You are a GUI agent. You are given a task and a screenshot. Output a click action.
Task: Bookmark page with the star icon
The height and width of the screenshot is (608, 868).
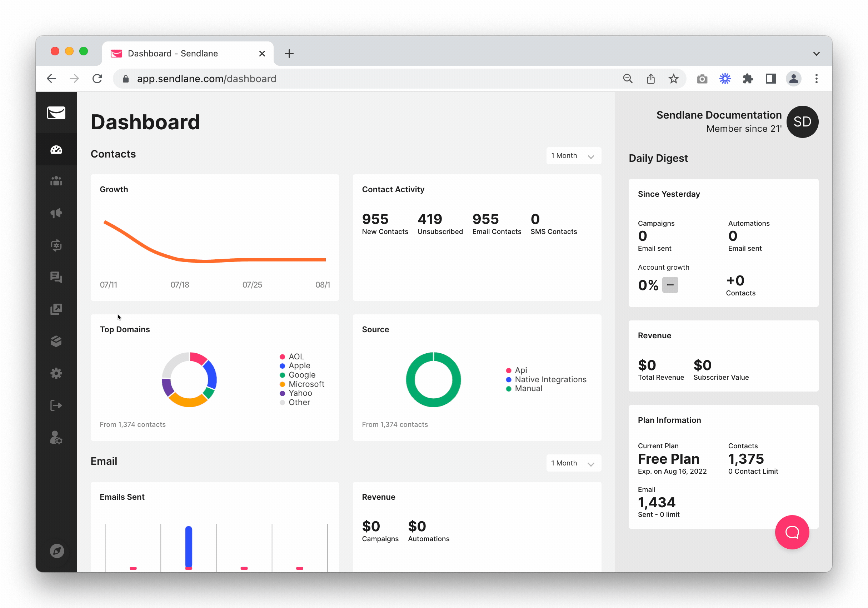pos(673,79)
